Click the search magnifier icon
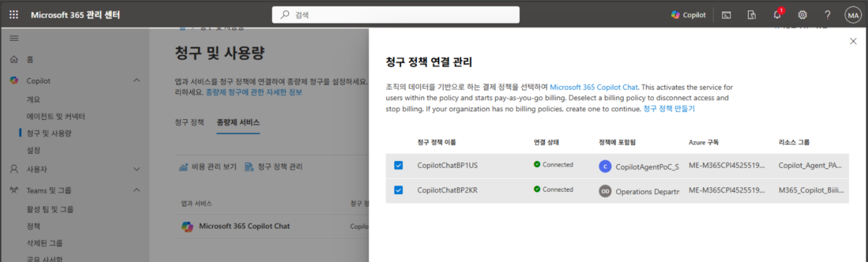 click(x=285, y=15)
